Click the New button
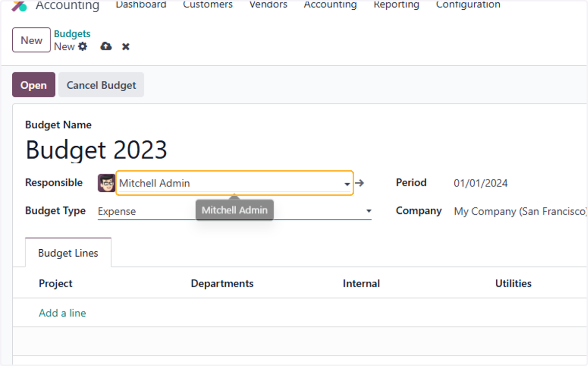The image size is (588, 366). click(31, 40)
